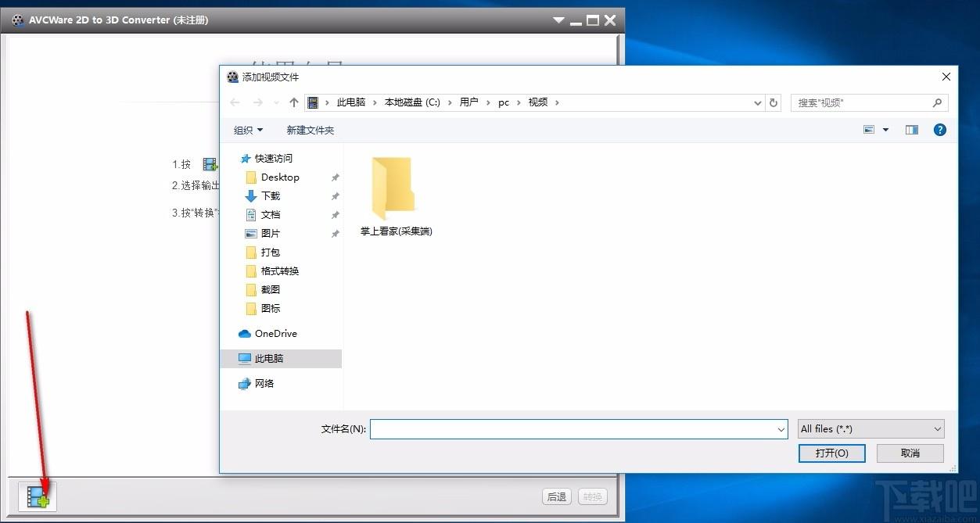Click the 转换 button in AVCWare

(x=593, y=496)
